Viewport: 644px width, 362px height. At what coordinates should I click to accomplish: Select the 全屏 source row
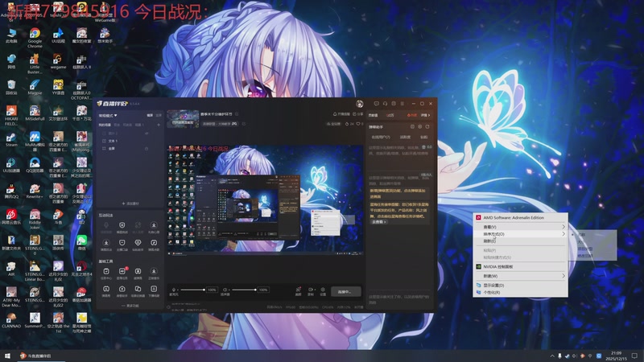click(x=130, y=149)
